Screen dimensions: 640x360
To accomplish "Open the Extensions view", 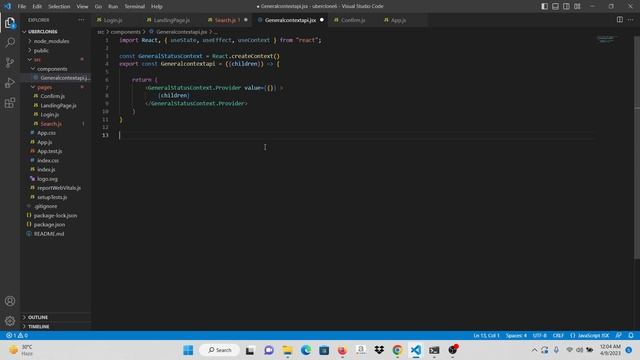I will point(10,102).
